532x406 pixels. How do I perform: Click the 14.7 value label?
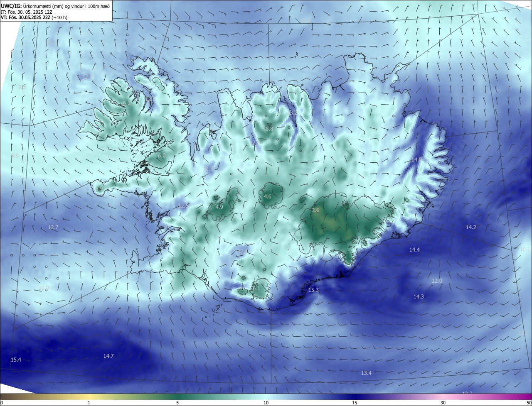tap(108, 356)
